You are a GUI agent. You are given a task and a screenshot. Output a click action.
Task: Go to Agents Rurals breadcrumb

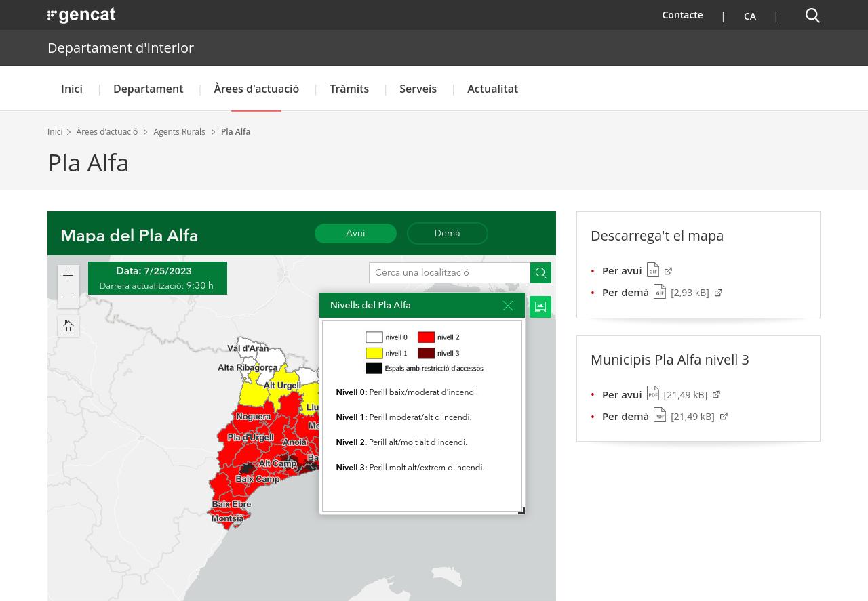179,132
